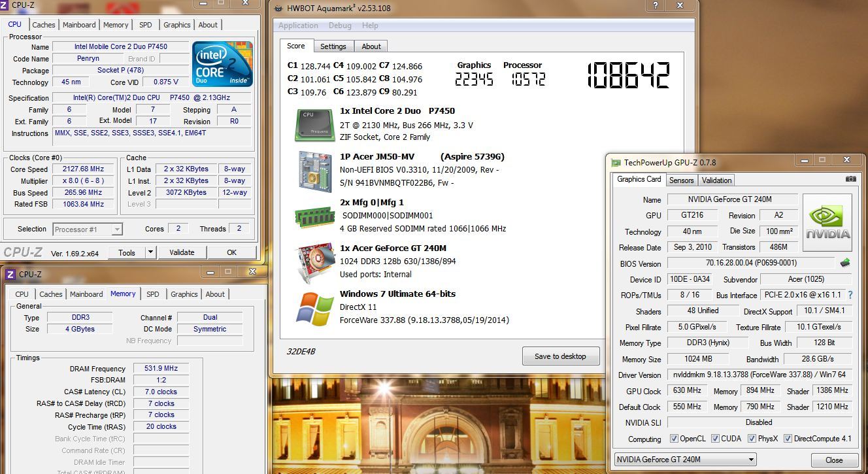Toggle the DirectCompute 4.1 checkbox
This screenshot has width=868, height=474.
pos(788,439)
